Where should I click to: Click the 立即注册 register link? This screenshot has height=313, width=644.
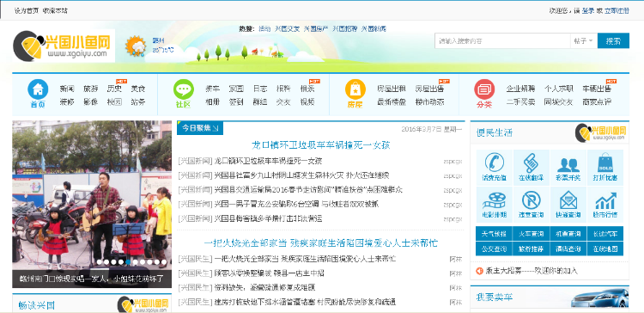(617, 10)
